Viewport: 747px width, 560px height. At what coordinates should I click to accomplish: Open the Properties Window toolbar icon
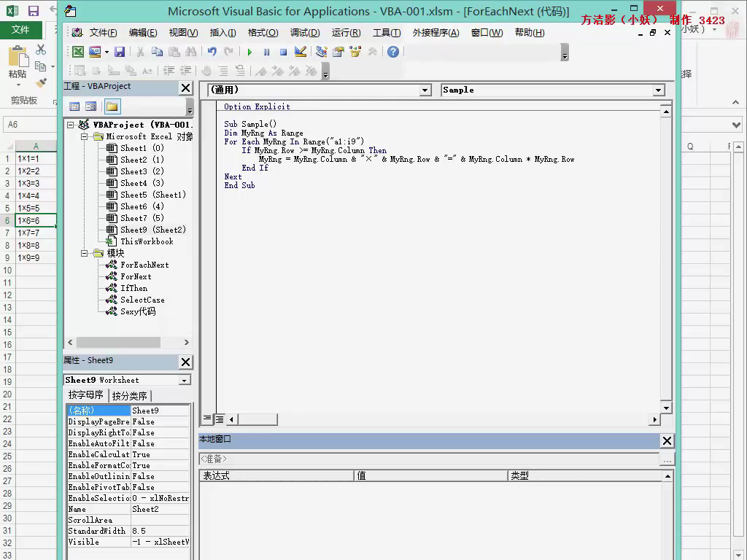point(338,52)
